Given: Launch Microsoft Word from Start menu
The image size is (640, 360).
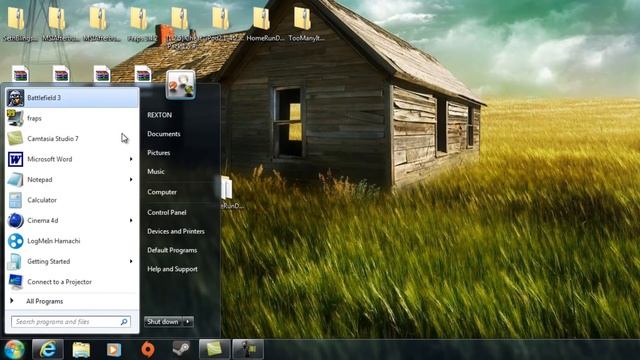Looking at the screenshot, I should [72, 159].
